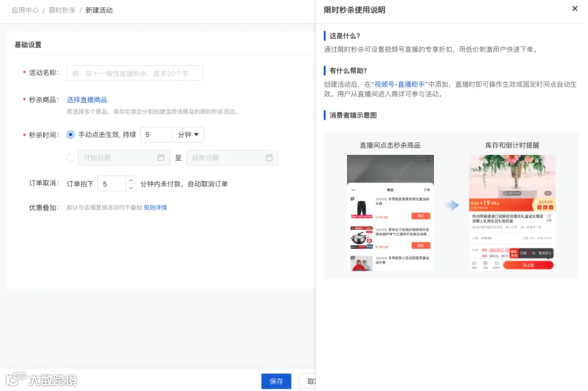
Task: Select the date range radio button
Action: tap(71, 158)
